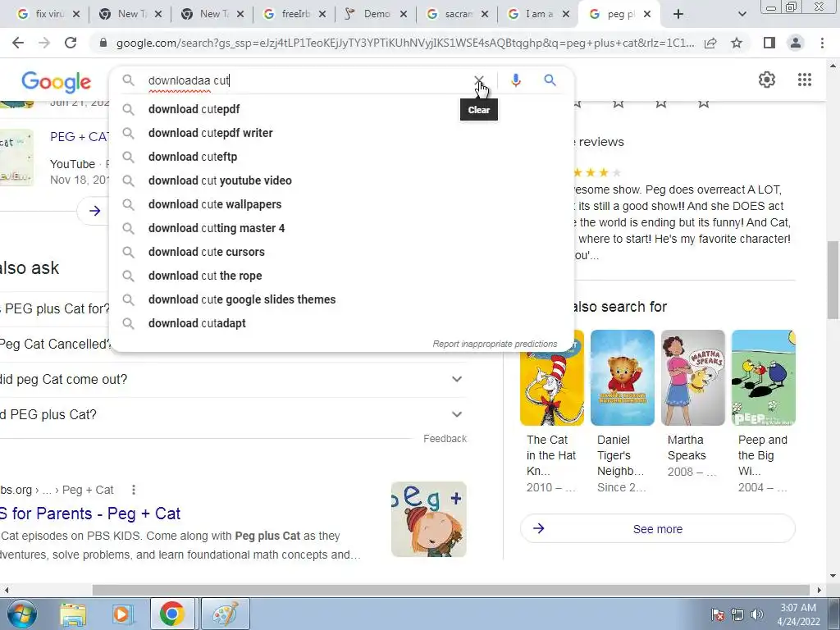Open Windows Media Player from taskbar
Screen dimensions: 840x630
click(x=121, y=614)
